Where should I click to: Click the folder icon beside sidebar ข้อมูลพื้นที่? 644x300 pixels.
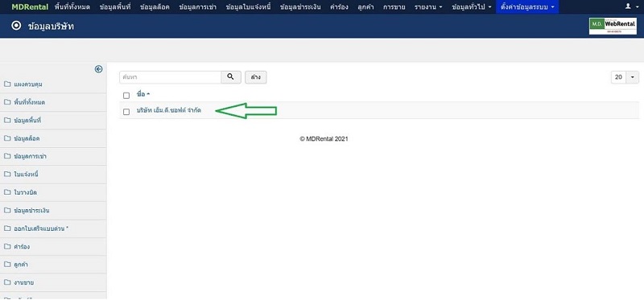[7, 121]
